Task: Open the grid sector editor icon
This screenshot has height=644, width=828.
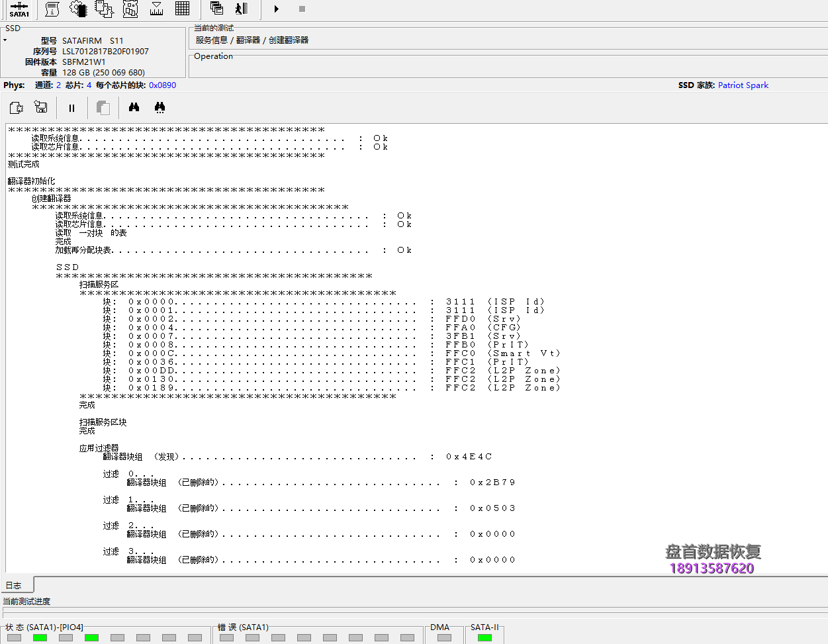Action: click(x=183, y=9)
